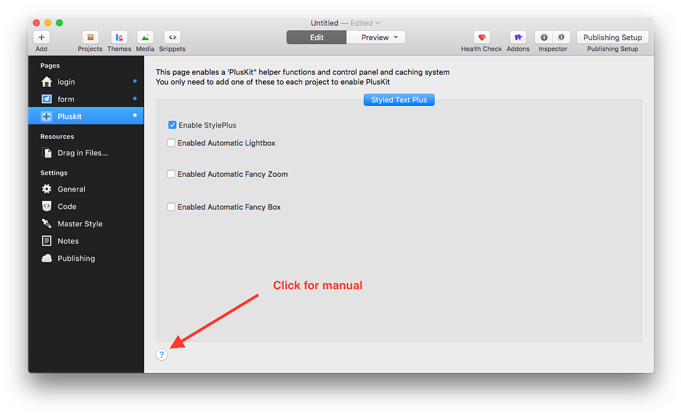Open the Snippets code icon
The width and height of the screenshot is (681, 416).
coord(172,37)
